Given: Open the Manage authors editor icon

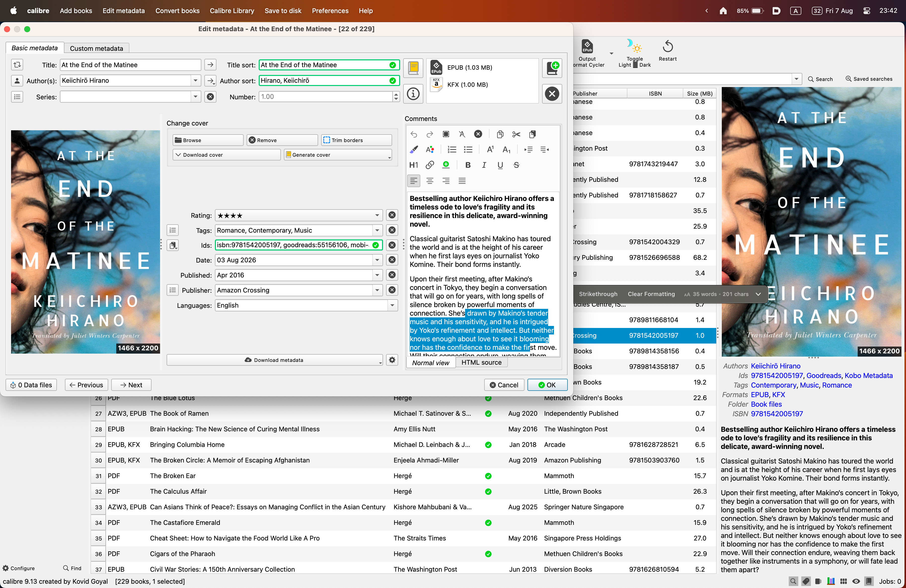Looking at the screenshot, I should point(17,81).
